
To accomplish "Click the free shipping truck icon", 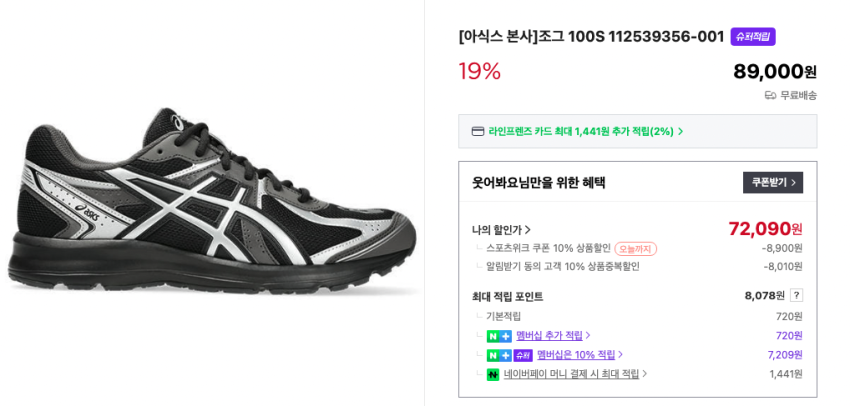I will [770, 95].
